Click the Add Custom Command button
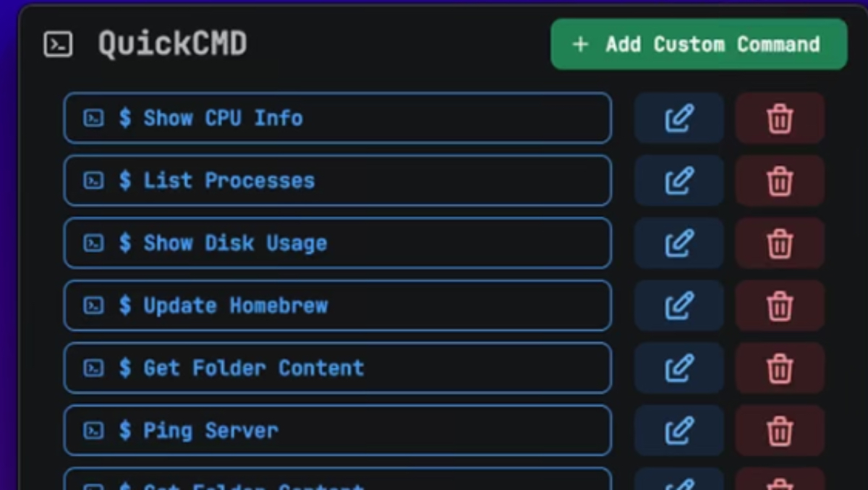This screenshot has height=490, width=868. point(699,44)
